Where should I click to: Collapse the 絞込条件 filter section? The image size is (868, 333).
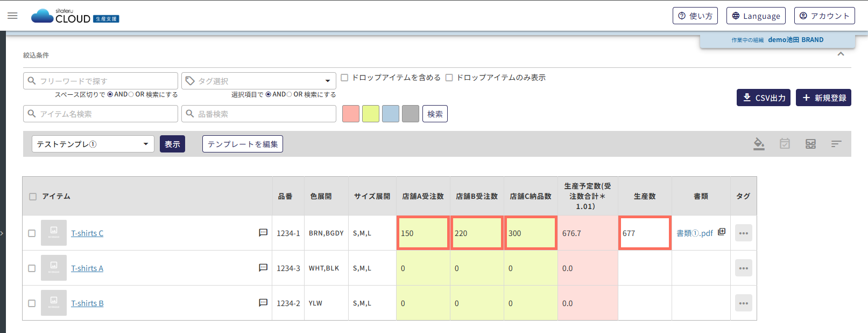click(x=841, y=54)
